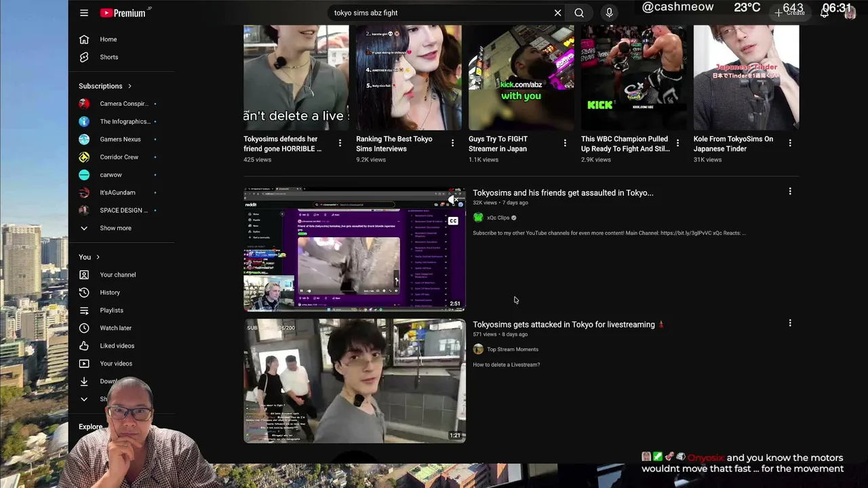This screenshot has width=868, height=488.
Task: Open options menu for 'This WBC Champion' Short
Action: tap(677, 142)
